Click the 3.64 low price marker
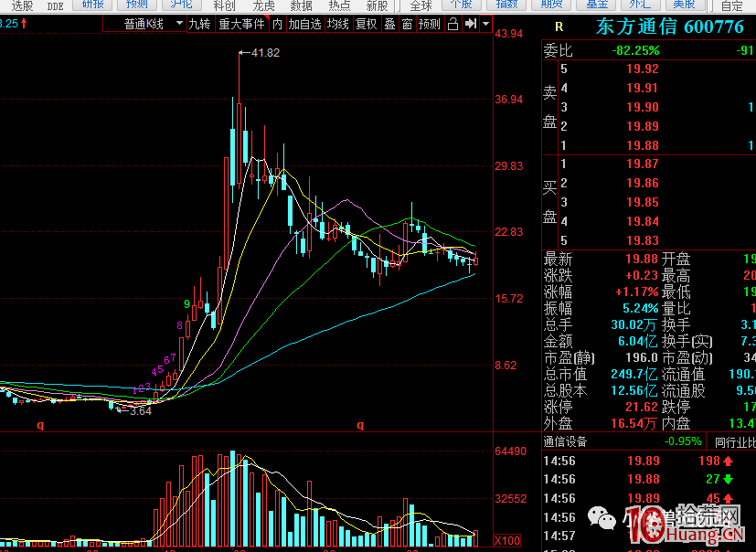Image resolution: width=756 pixels, height=552 pixels. 141,410
